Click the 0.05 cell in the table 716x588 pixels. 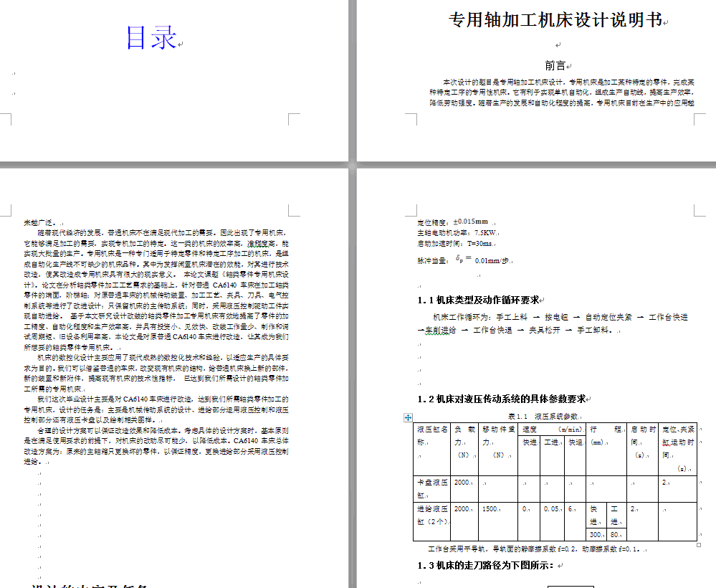pyautogui.click(x=552, y=521)
